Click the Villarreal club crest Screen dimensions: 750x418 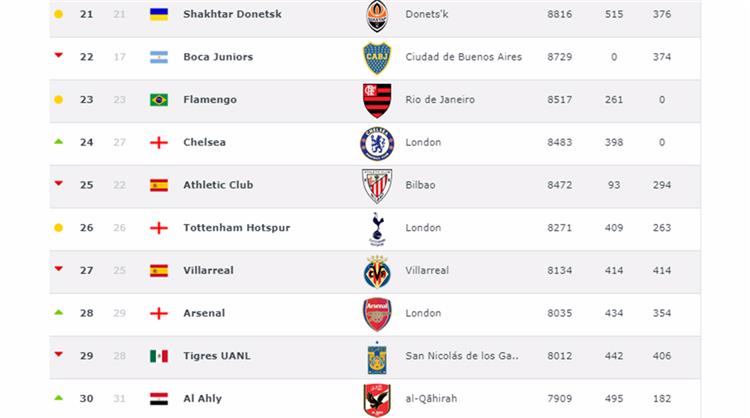coord(377,271)
